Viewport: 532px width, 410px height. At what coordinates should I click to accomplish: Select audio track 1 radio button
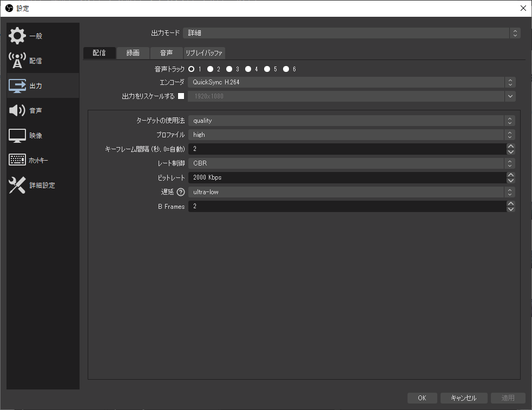tap(192, 69)
